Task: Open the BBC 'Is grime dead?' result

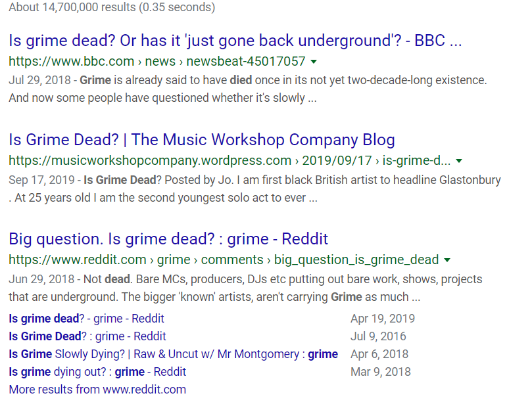Action: (235, 41)
